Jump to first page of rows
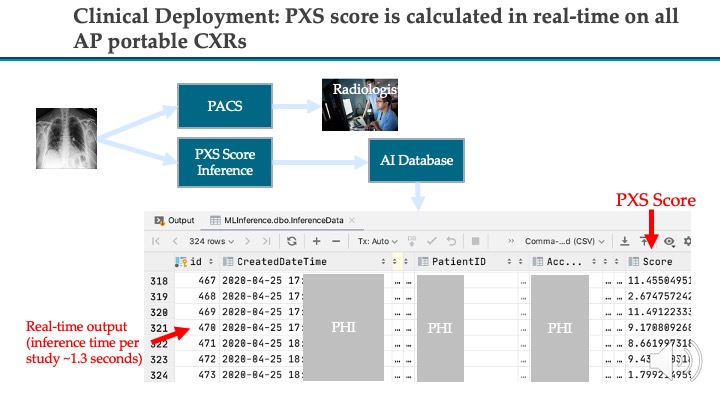The width and height of the screenshot is (720, 405). pyautogui.click(x=156, y=241)
